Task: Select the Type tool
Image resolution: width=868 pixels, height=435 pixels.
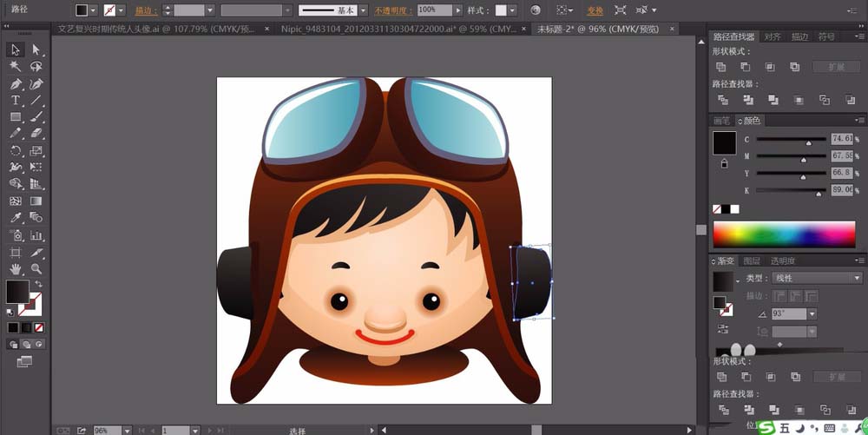Action: click(16, 101)
